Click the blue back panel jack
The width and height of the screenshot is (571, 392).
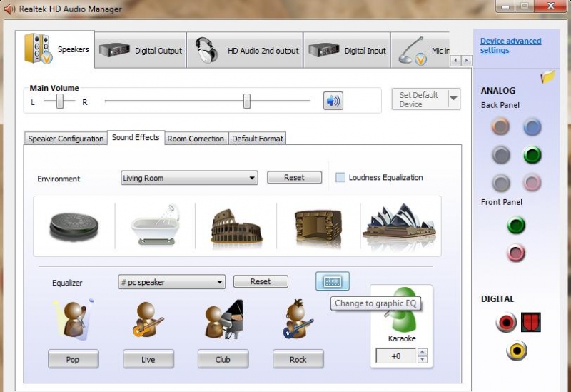(532, 127)
